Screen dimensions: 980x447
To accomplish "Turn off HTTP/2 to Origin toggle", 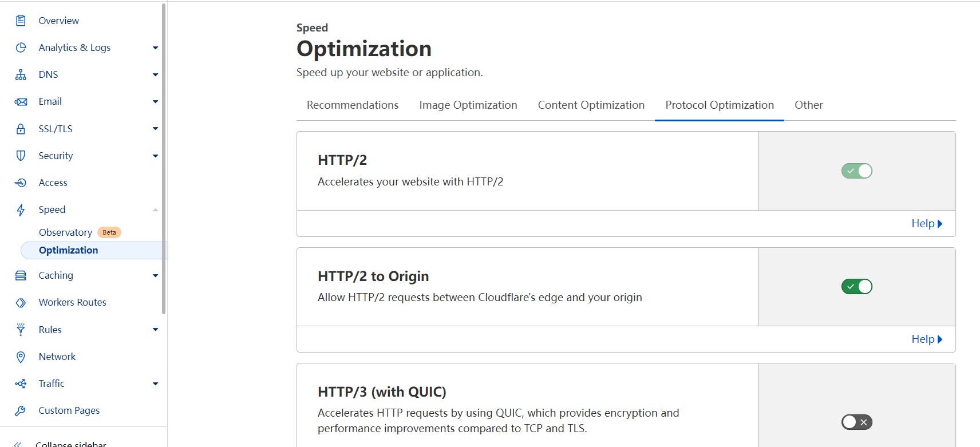I will (x=856, y=286).
